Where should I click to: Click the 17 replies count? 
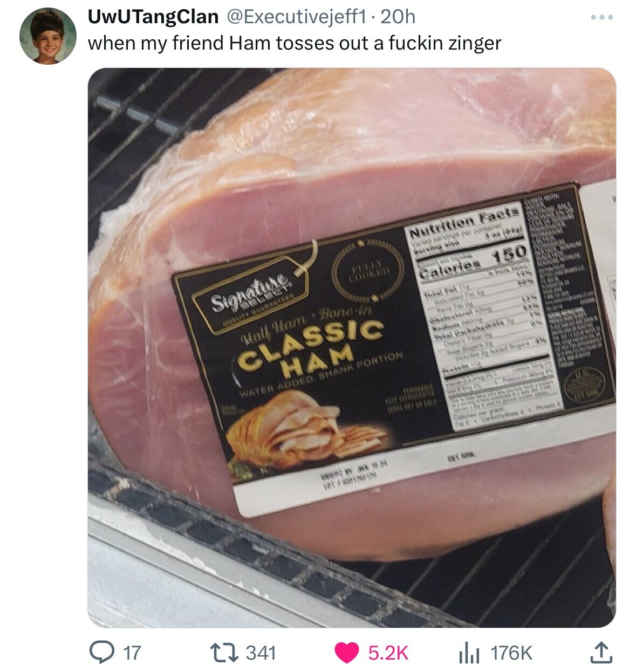click(x=132, y=653)
